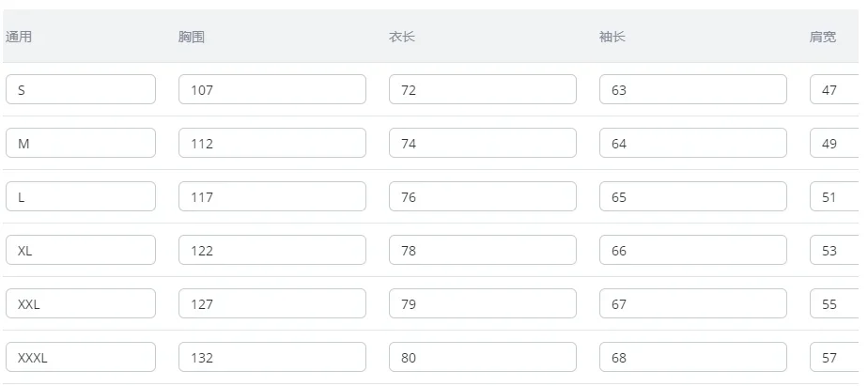Click the size field containing S
868x386 pixels.
(x=81, y=89)
